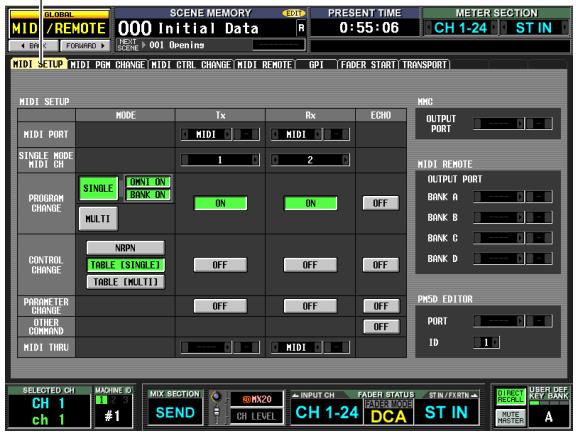Viewport: 576px width, 432px height.
Task: Open MIDI REMOTE BANK D output port
Action: pyautogui.click(x=498, y=259)
